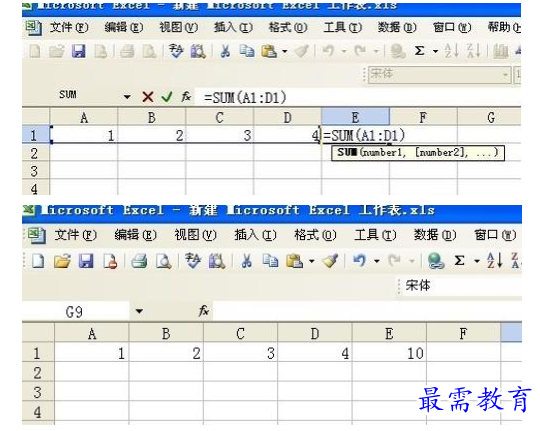Open AutoSum arrow in the SUM-editing window
The height and width of the screenshot is (431, 540).
coord(436,52)
